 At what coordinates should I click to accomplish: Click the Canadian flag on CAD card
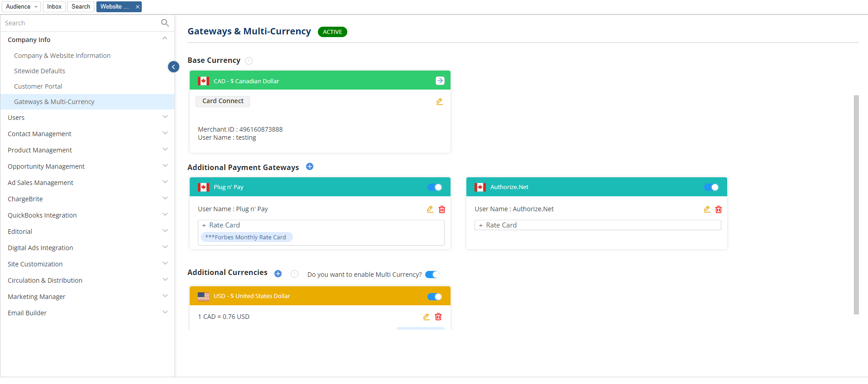(203, 81)
